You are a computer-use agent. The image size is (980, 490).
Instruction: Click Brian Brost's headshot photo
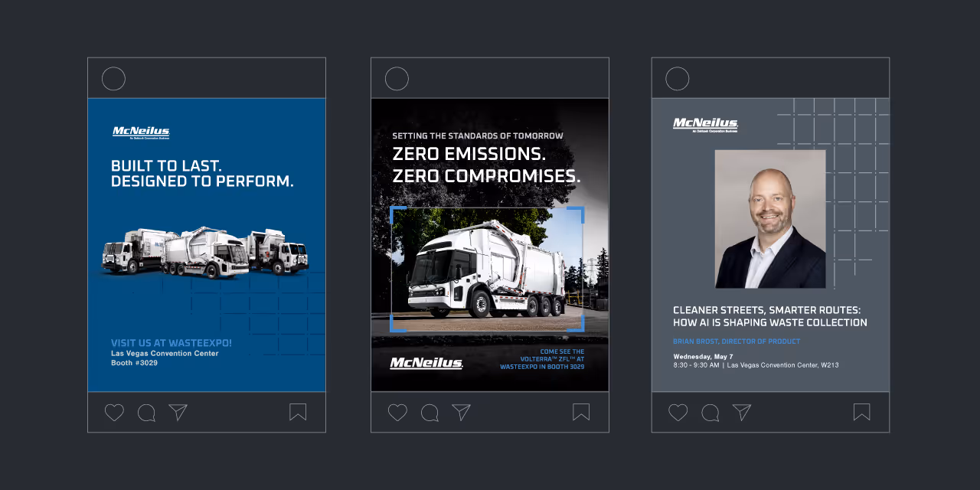tap(769, 218)
